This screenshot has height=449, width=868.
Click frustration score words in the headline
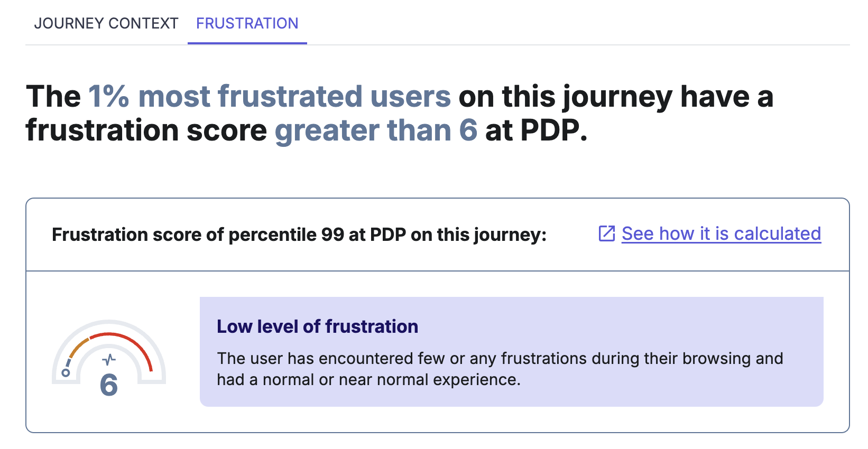pos(146,130)
